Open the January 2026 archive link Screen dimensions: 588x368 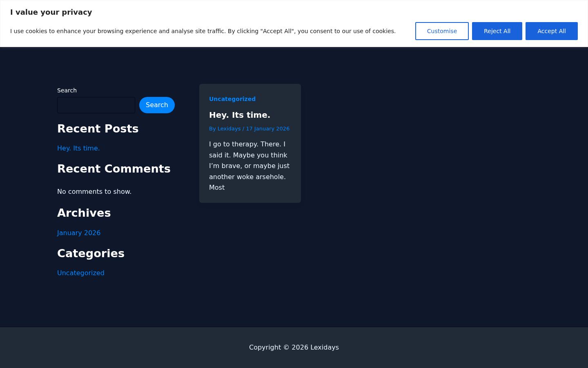(x=79, y=233)
